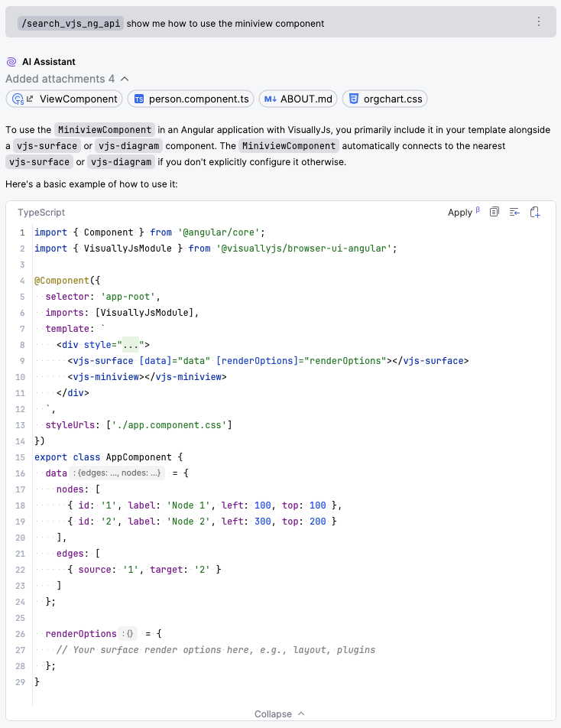
Task: Click the render options comment on line 27
Action: pos(216,650)
